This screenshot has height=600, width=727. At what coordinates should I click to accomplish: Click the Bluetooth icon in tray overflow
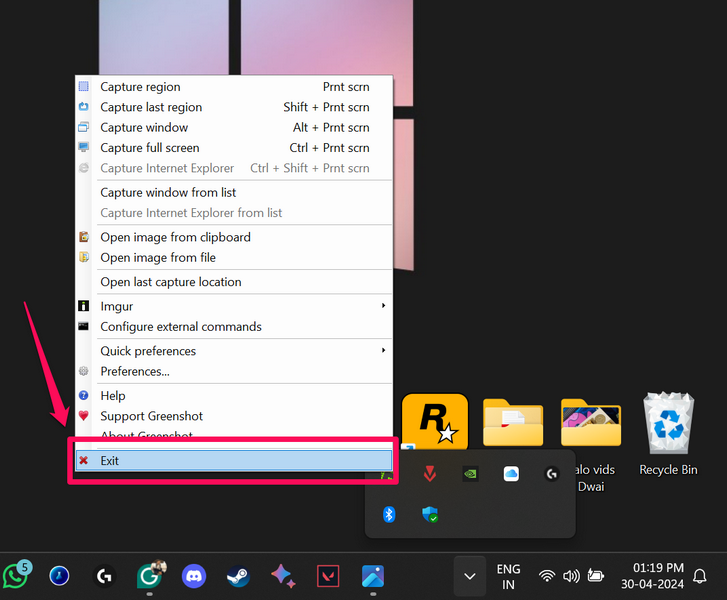[390, 514]
